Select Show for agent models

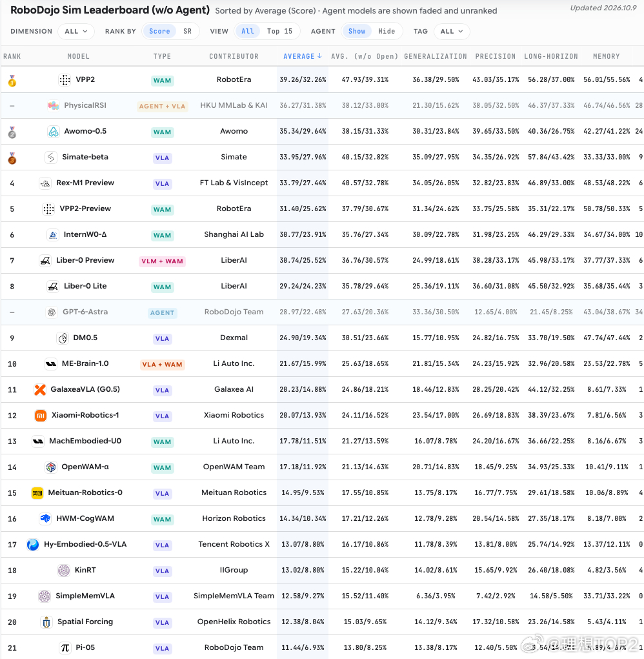[357, 31]
